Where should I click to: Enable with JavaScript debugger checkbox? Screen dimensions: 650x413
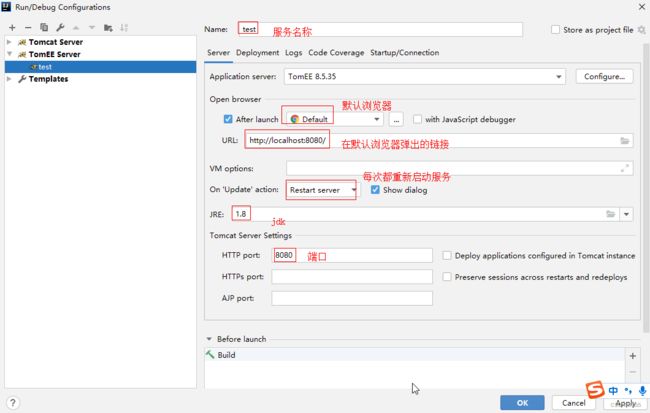417,119
